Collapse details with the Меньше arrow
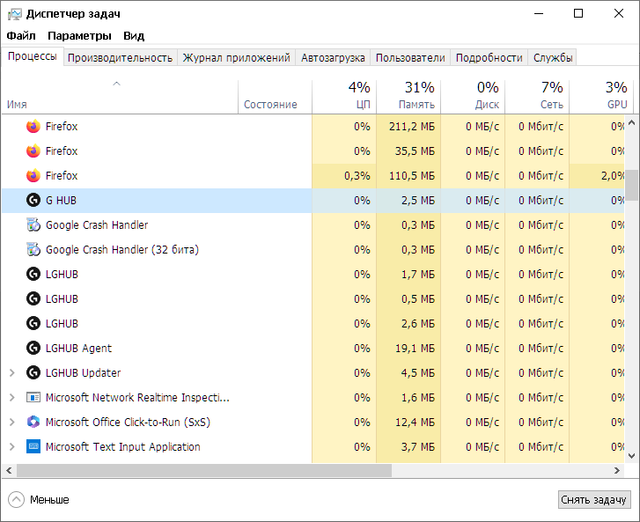The image size is (640, 522). [x=16, y=500]
